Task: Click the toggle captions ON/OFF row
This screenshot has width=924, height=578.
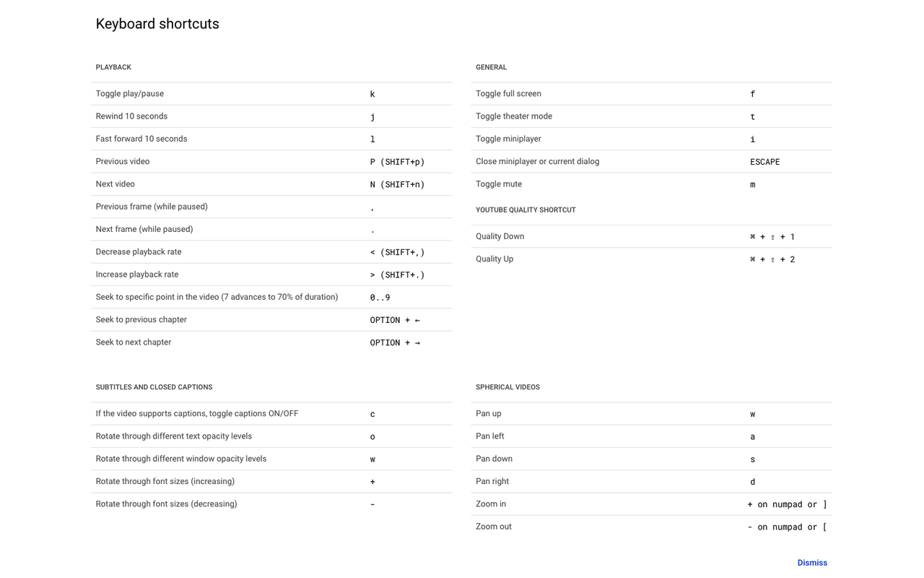Action: 271,414
